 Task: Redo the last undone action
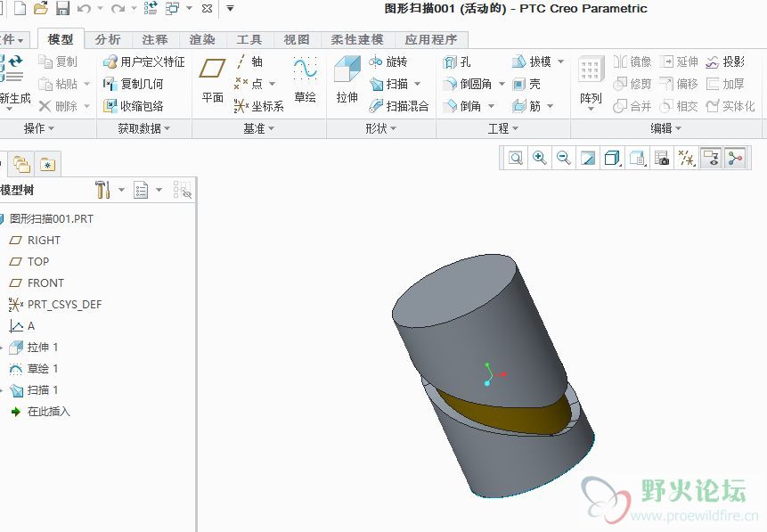118,8
